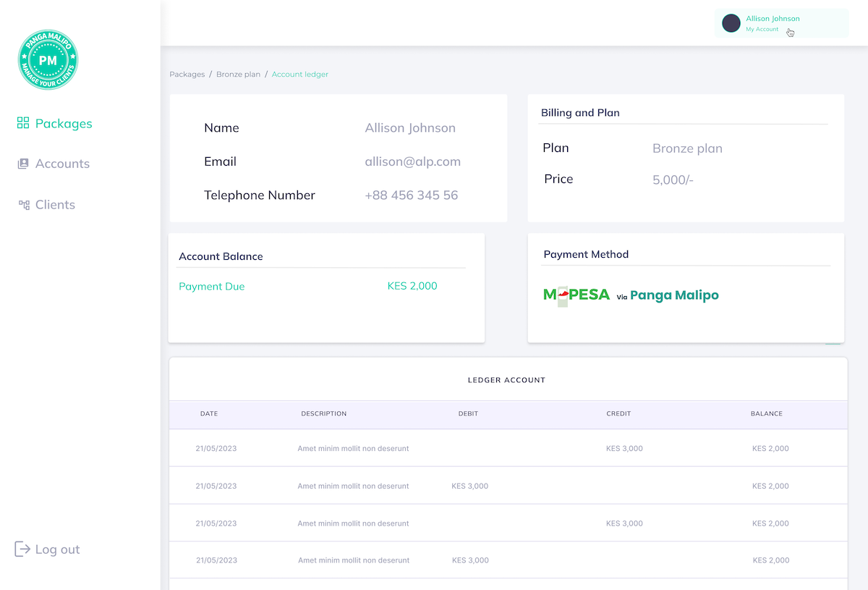Viewport: 868px width, 590px height.
Task: Click the Panga Malipo PM logo
Action: coord(48,60)
